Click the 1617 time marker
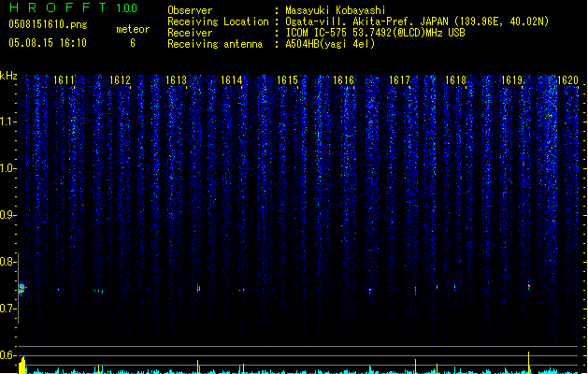The image size is (588, 374). [400, 80]
